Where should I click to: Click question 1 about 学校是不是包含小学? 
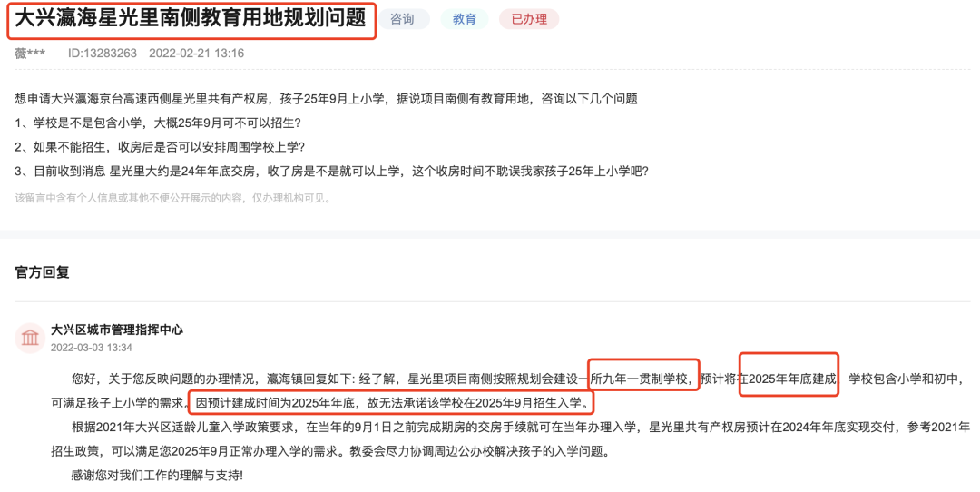coord(158,123)
